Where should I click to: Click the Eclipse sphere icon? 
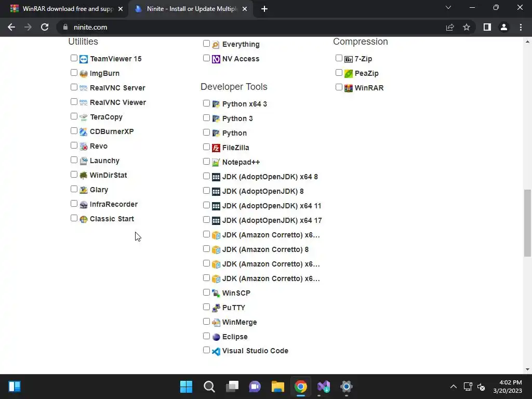(216, 337)
